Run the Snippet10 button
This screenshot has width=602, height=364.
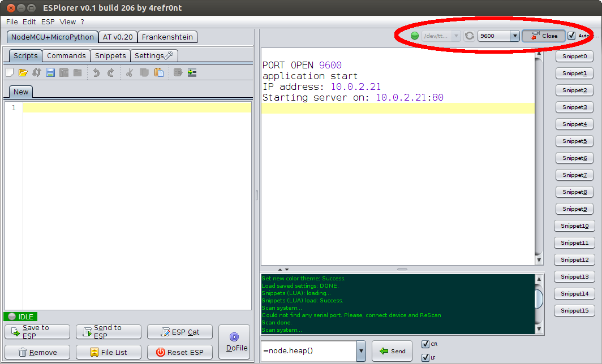pyautogui.click(x=574, y=226)
